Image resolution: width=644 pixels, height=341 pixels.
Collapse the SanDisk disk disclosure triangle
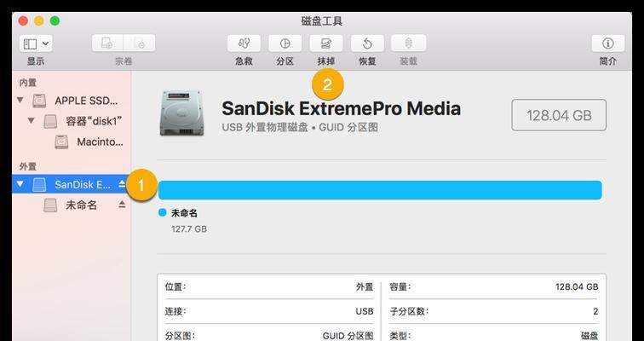(x=20, y=184)
